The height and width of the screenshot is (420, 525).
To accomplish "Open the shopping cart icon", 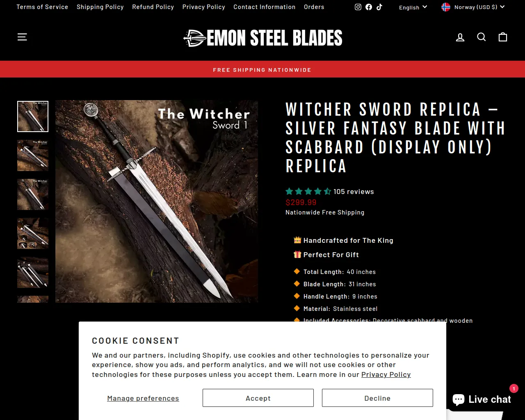I will [x=503, y=37].
